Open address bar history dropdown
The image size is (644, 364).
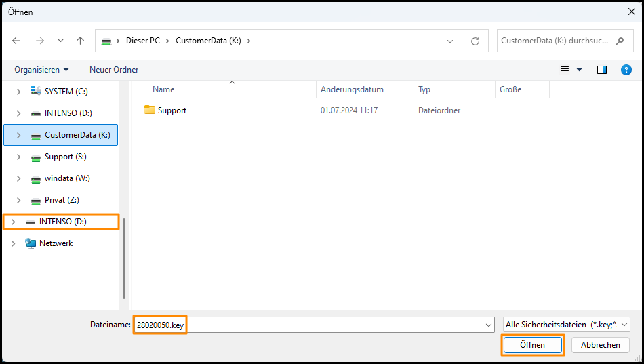pyautogui.click(x=449, y=41)
